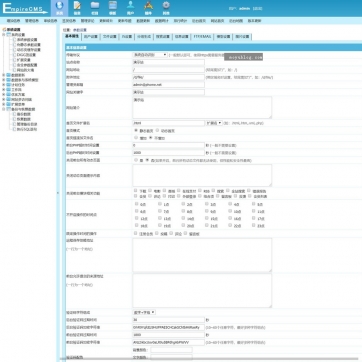Click the horizontal scrollbar at page bottom
This screenshot has height=362, width=362.
[210, 360]
